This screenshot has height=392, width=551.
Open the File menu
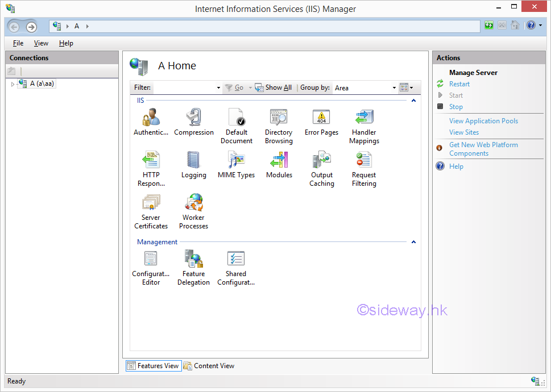click(18, 43)
